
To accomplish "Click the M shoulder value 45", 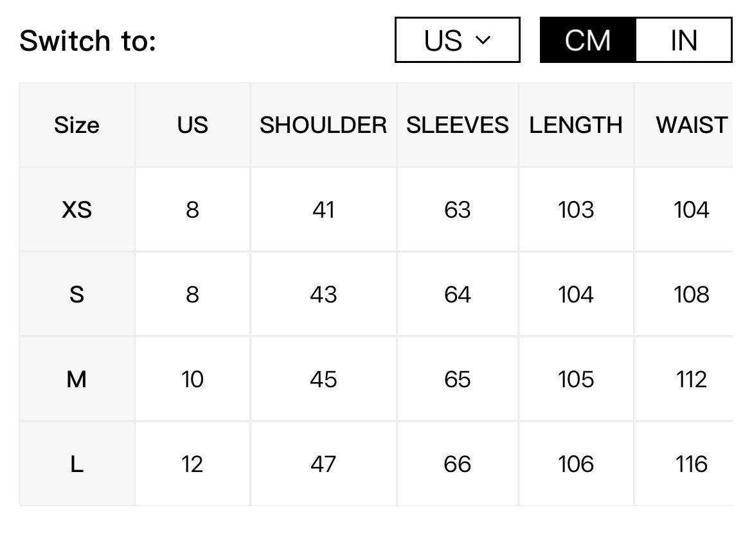I will (x=323, y=379).
